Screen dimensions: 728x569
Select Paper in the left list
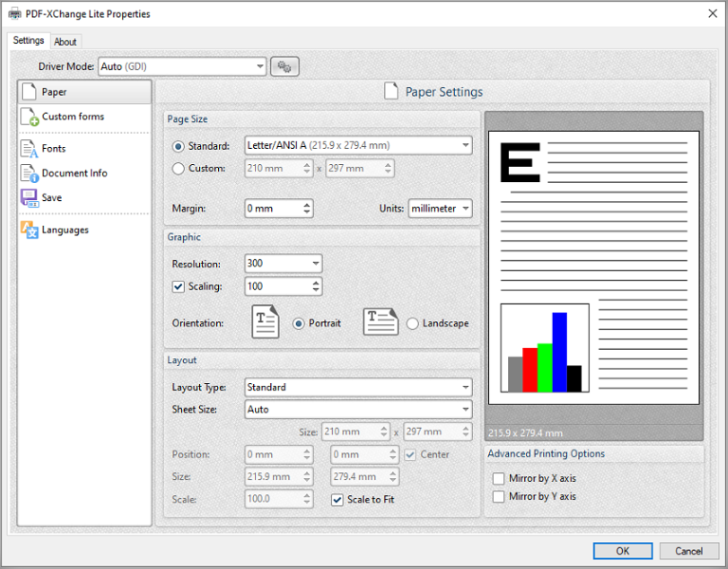pos(84,91)
